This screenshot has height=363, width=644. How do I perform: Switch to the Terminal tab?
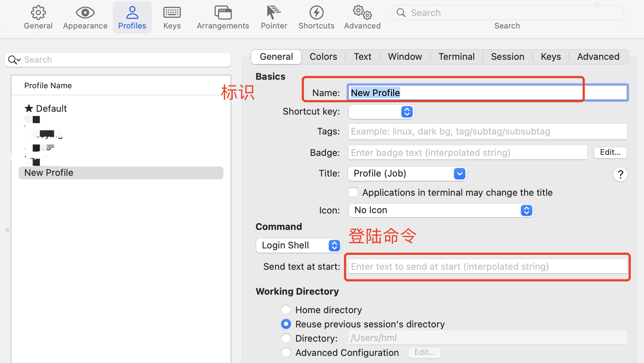click(x=456, y=57)
